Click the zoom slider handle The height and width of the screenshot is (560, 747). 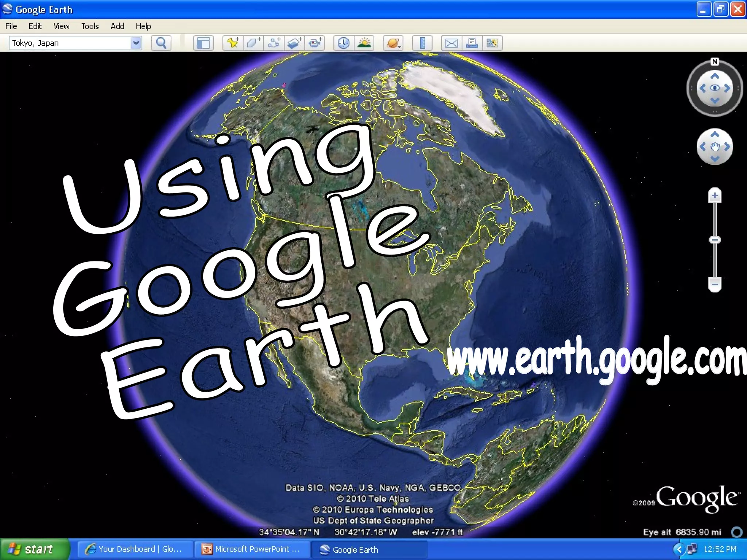pos(715,240)
